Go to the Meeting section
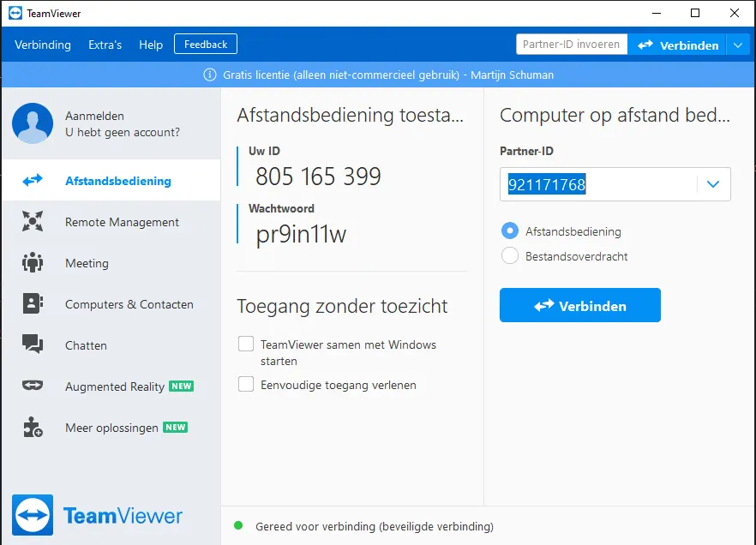756x545 pixels. coord(111,263)
